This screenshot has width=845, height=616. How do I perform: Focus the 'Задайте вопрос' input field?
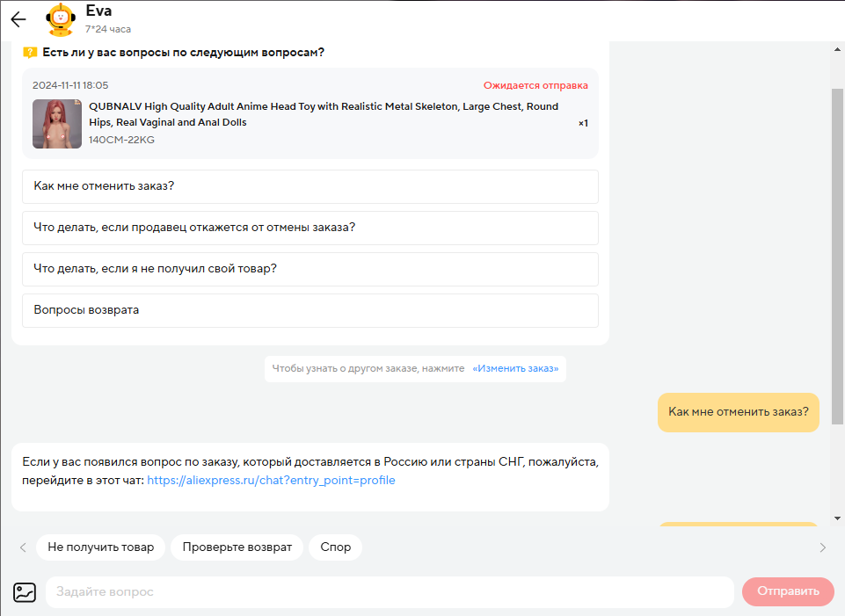(387, 592)
